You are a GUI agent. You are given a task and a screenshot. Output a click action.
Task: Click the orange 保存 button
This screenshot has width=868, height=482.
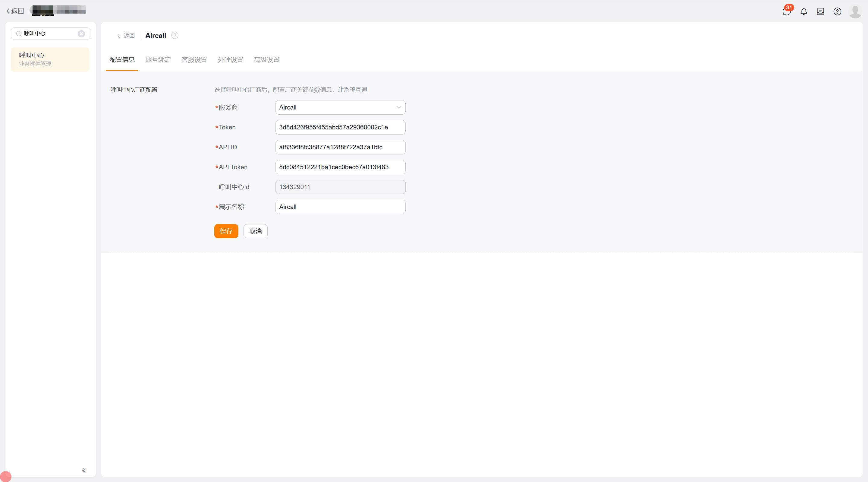pyautogui.click(x=226, y=231)
